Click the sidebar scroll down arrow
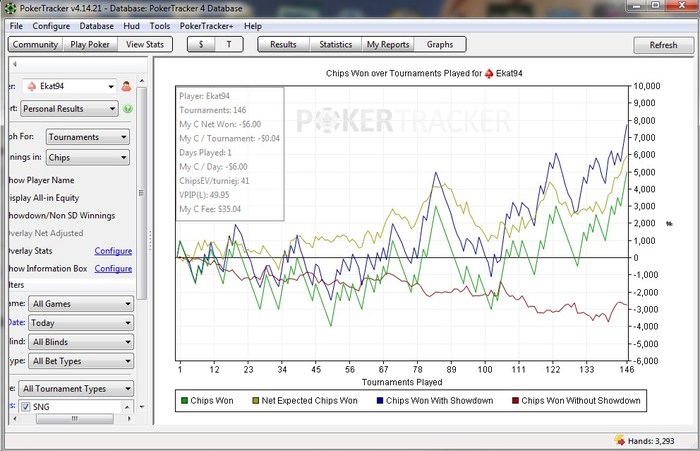This screenshot has width=700, height=451. 142,407
